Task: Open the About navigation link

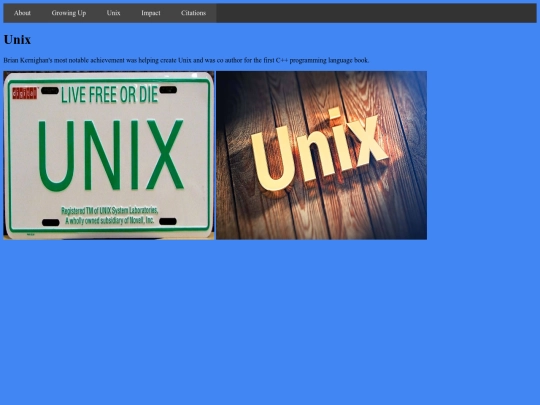Action: point(22,13)
